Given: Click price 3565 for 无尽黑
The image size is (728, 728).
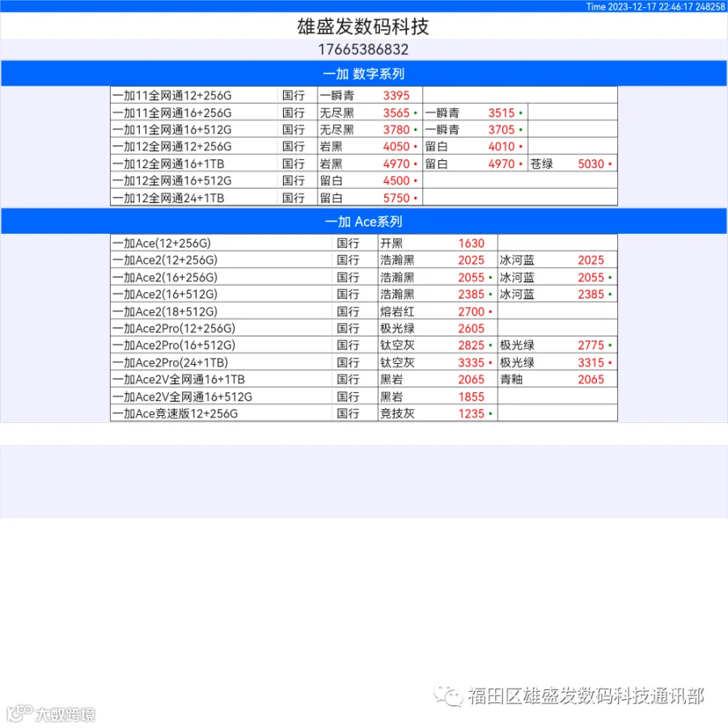Looking at the screenshot, I should tap(396, 112).
